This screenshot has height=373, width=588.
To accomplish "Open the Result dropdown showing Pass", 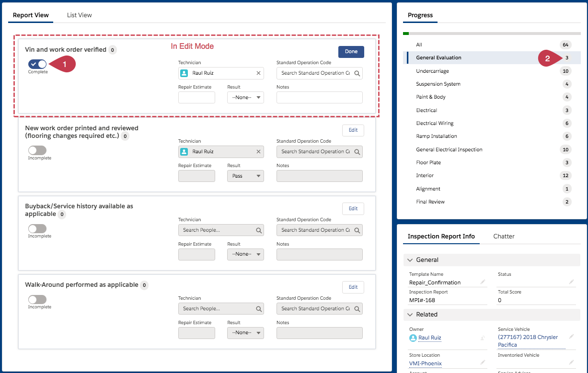I will coord(245,176).
